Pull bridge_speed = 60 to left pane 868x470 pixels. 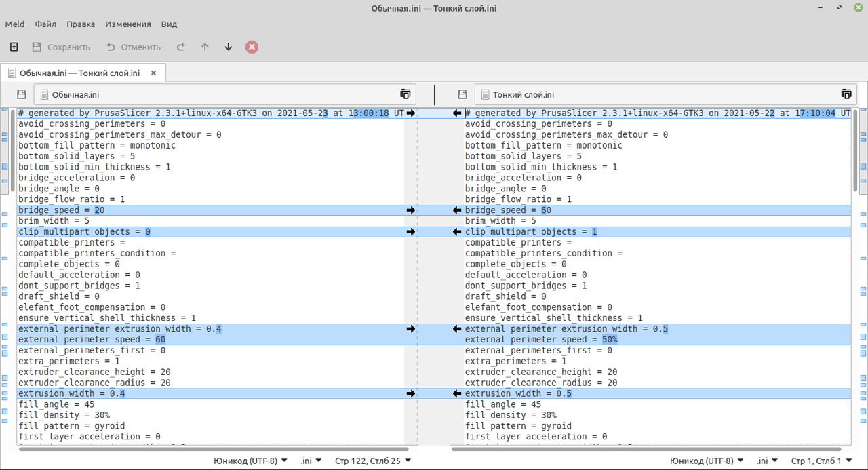[457, 210]
